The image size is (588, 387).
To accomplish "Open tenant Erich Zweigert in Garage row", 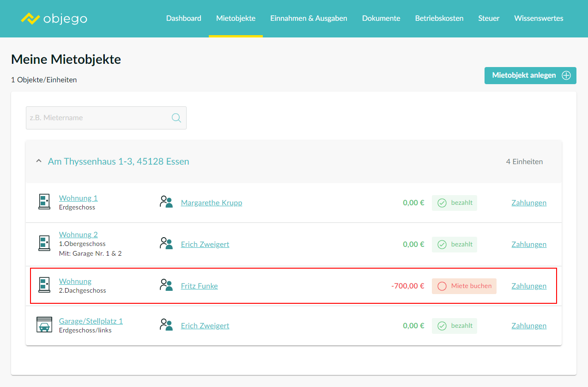I will 205,326.
